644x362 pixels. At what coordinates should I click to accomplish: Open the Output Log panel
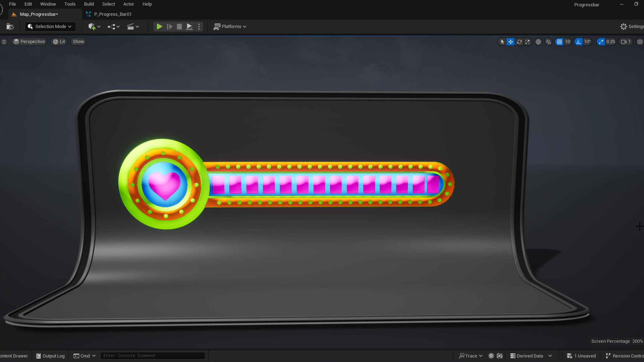[x=50, y=356]
